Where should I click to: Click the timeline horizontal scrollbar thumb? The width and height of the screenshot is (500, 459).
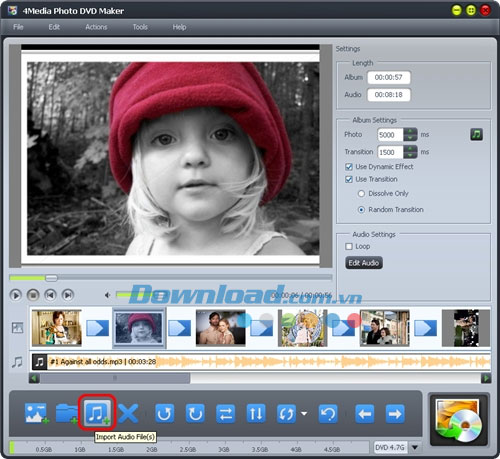coord(115,378)
